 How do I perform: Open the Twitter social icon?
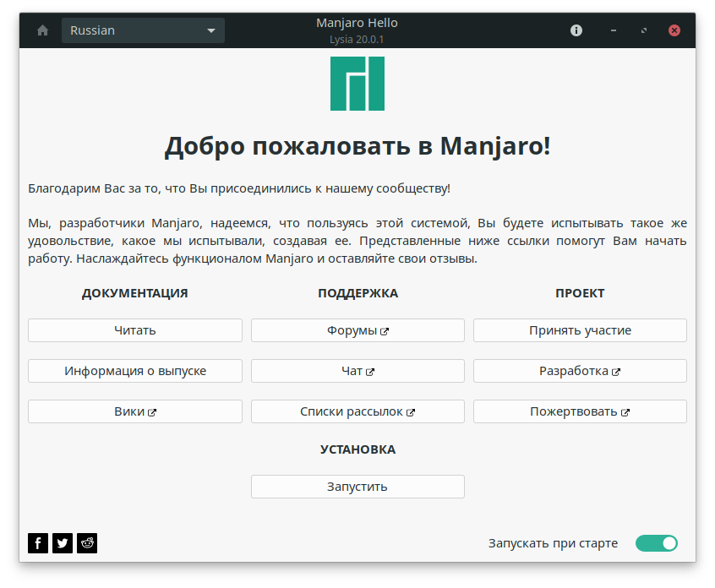(x=63, y=543)
